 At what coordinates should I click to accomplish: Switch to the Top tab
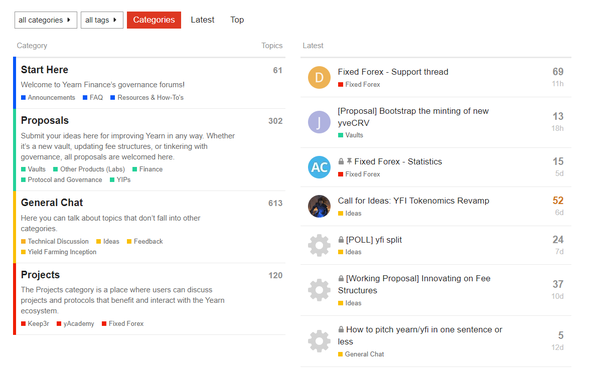pos(237,20)
